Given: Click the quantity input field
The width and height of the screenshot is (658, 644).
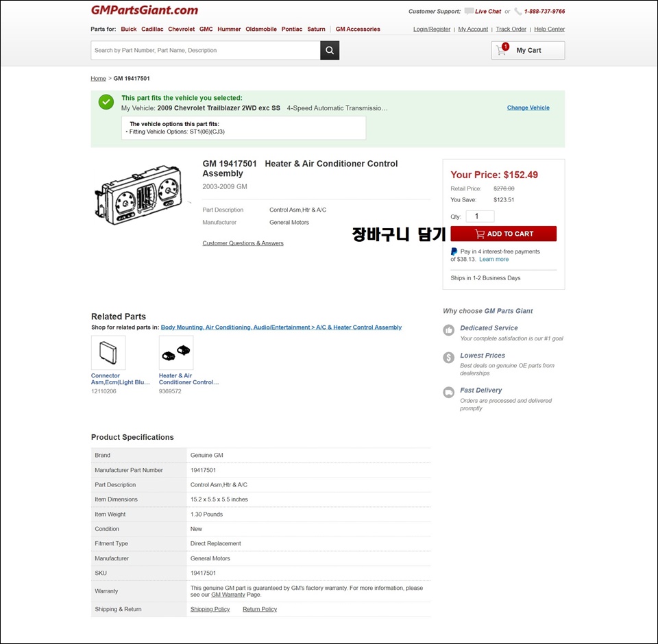Looking at the screenshot, I should [480, 216].
